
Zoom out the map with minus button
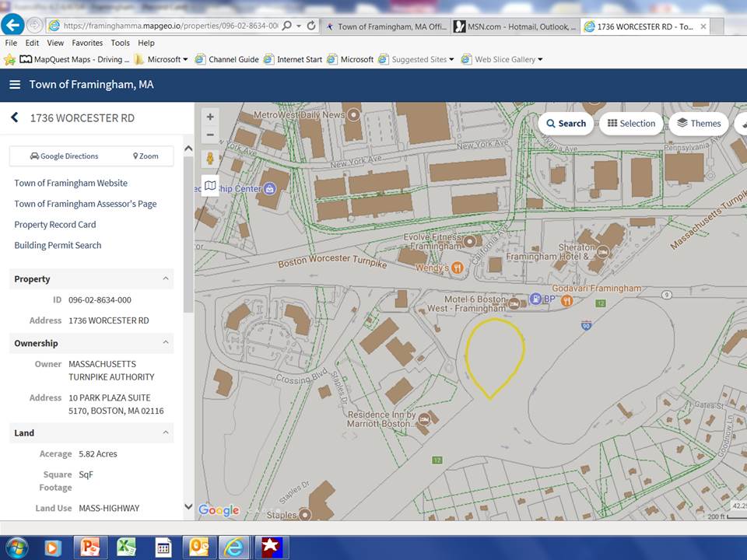(210, 135)
